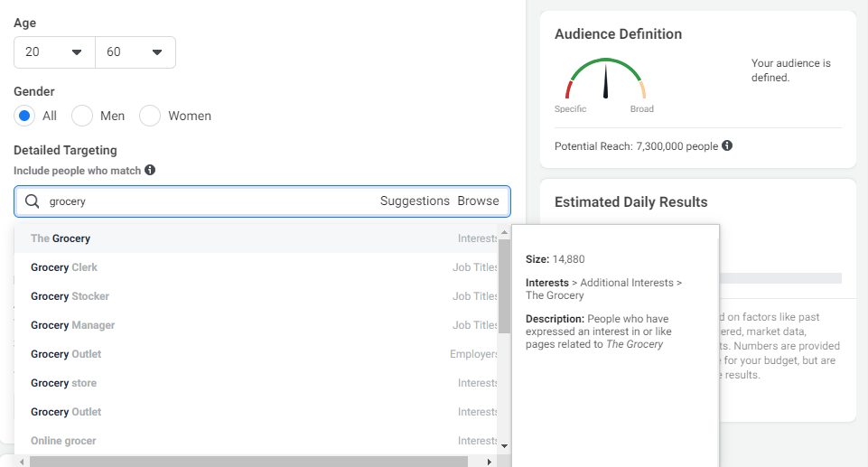Choose The Grocery interest suggestion
Viewport: 868px width, 467px height.
tap(61, 238)
